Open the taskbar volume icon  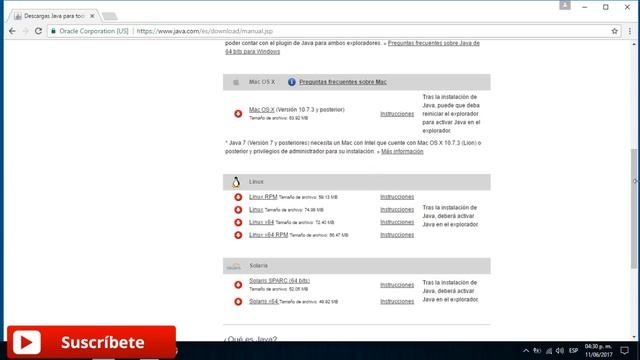560,351
